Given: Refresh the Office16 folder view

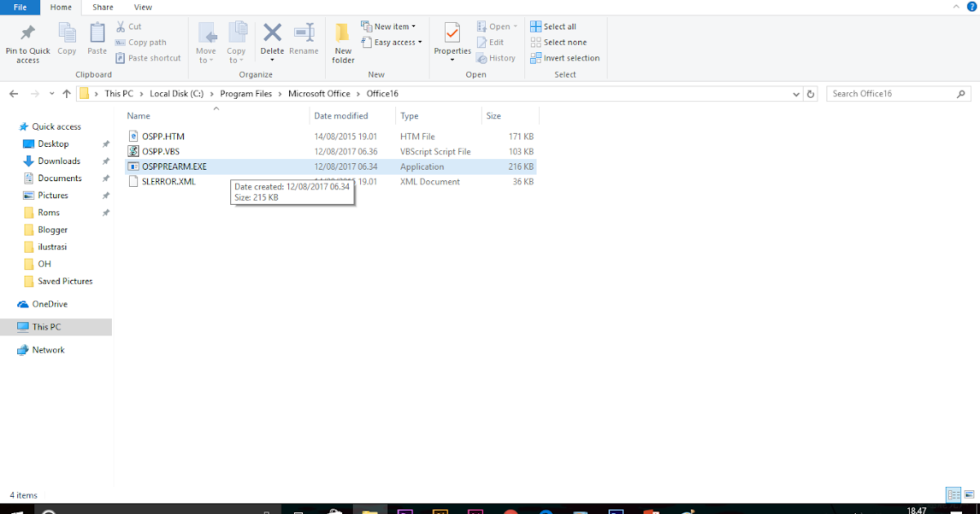Looking at the screenshot, I should point(810,93).
